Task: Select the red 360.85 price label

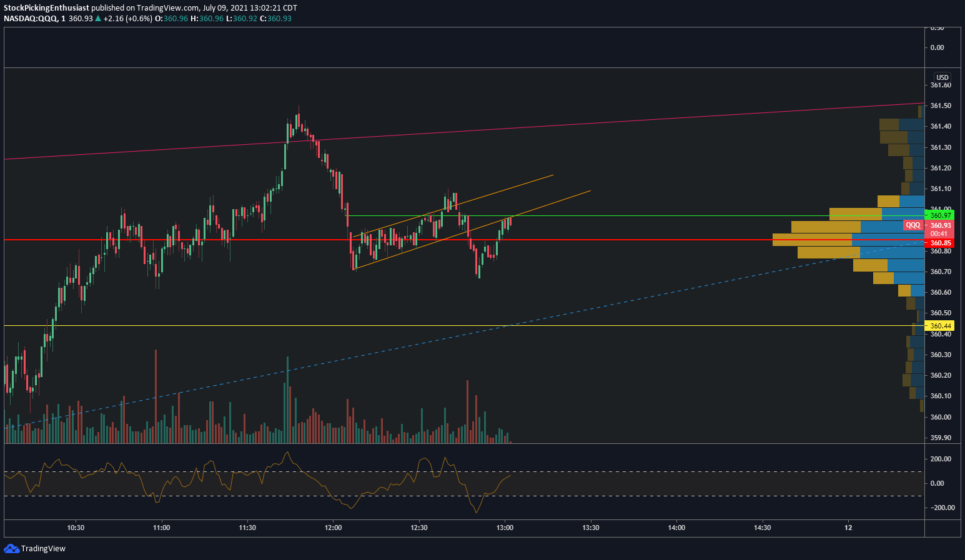Action: tap(939, 243)
